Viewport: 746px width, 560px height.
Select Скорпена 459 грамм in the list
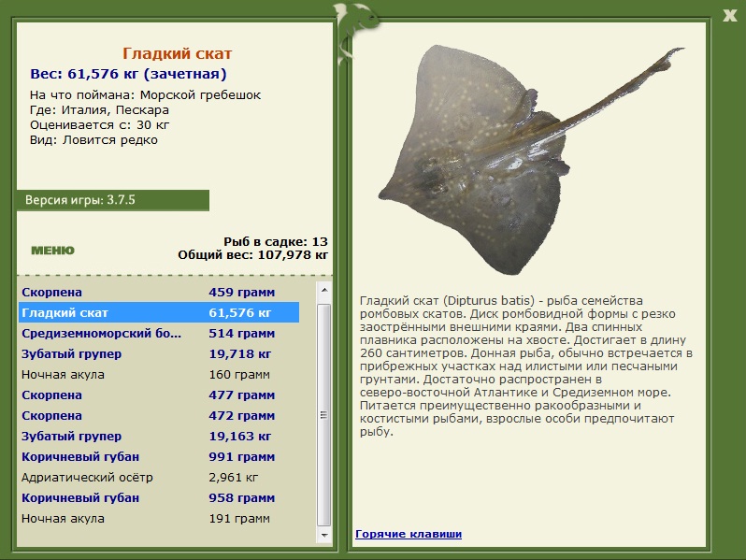coord(159,292)
